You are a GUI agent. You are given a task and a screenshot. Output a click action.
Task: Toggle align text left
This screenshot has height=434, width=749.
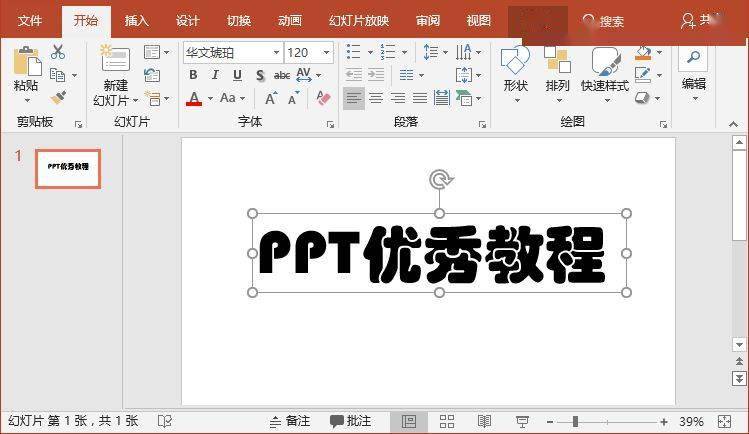point(353,98)
